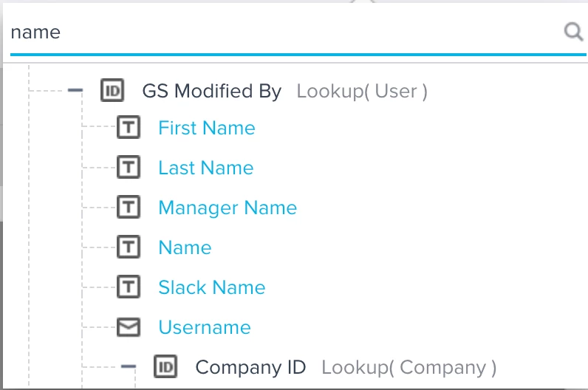Viewport: 588px width, 390px height.
Task: Click into the search field containing 'name'
Action: pyautogui.click(x=285, y=32)
